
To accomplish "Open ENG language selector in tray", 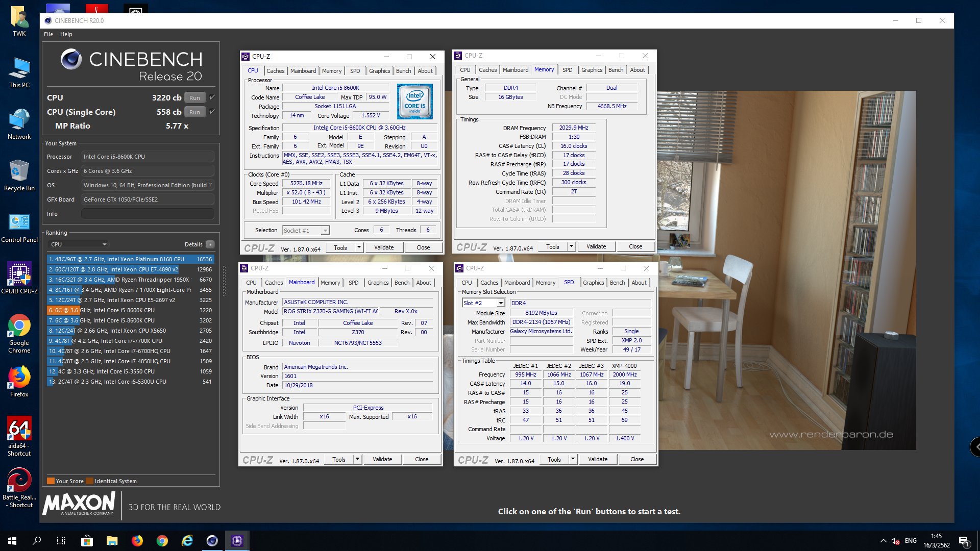I will click(x=911, y=541).
